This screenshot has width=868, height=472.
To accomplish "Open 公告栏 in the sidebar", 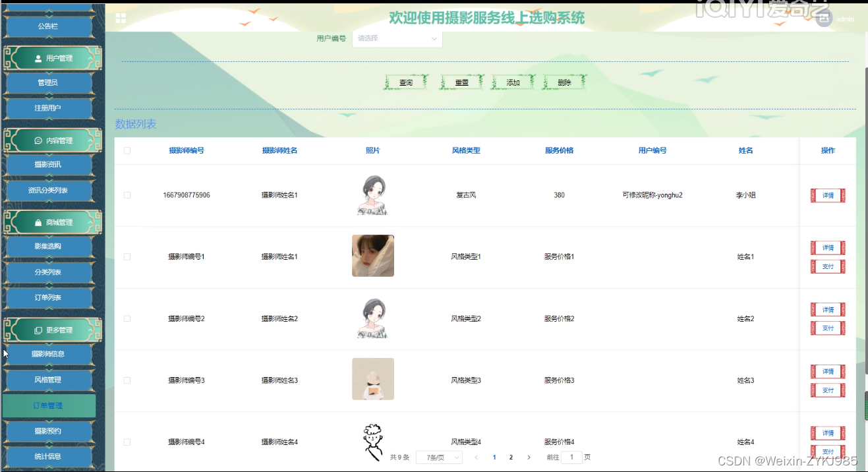I will (47, 26).
